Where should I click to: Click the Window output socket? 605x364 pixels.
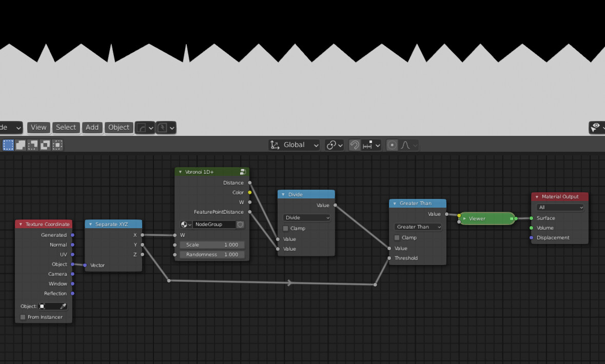(x=72, y=284)
